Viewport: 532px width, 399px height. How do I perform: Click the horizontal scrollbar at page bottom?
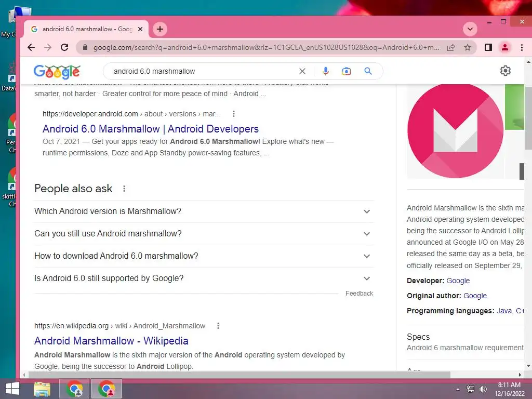(x=239, y=375)
